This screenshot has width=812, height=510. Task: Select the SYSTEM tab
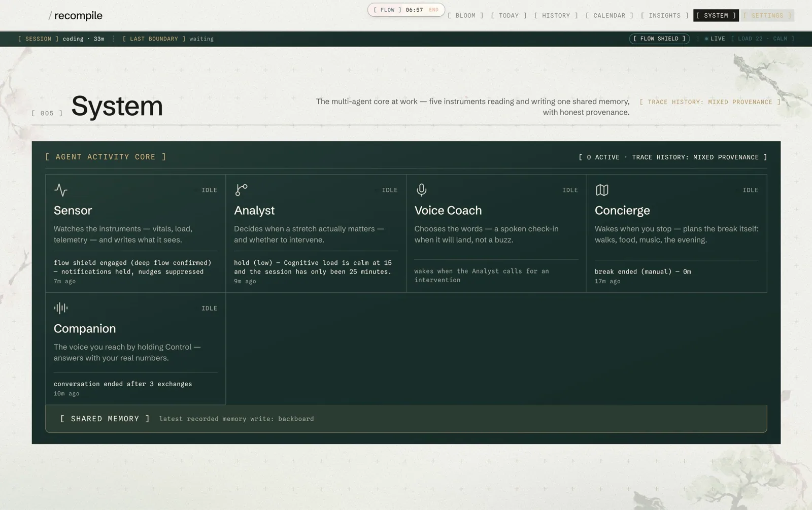pos(716,16)
